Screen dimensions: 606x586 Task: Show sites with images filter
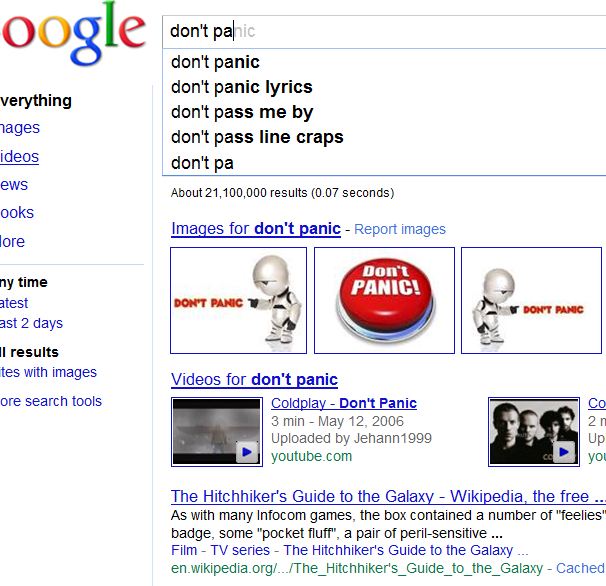[48, 372]
